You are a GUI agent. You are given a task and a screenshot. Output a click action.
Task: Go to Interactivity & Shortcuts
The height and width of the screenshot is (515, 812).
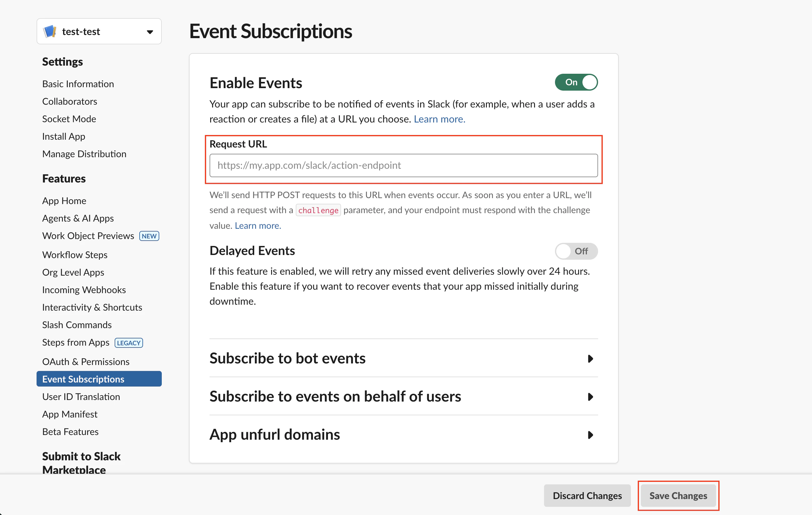(92, 307)
